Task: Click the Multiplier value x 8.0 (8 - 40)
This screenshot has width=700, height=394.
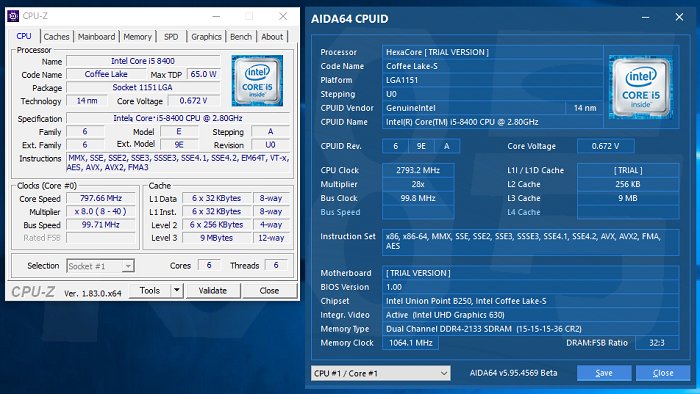Action: tap(101, 212)
